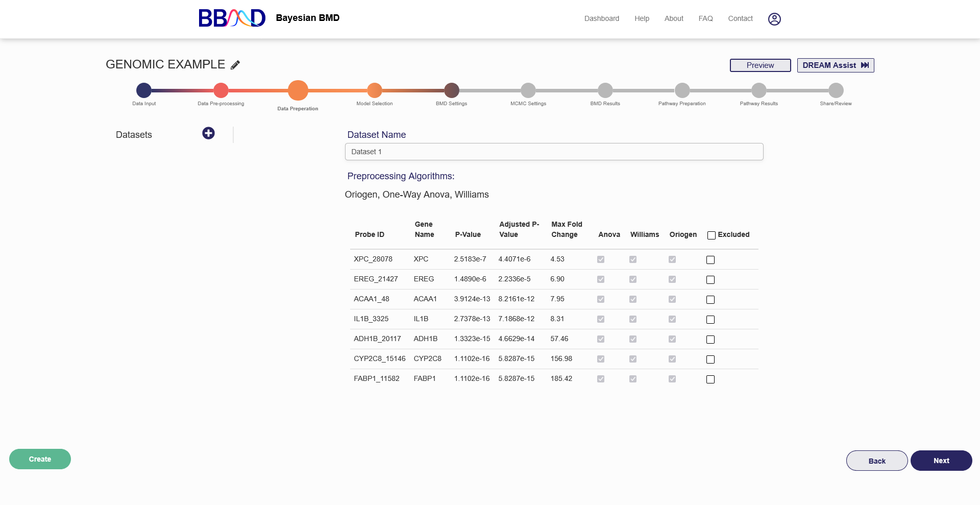
Task: Click the pencil edit icon beside title
Action: tap(235, 65)
